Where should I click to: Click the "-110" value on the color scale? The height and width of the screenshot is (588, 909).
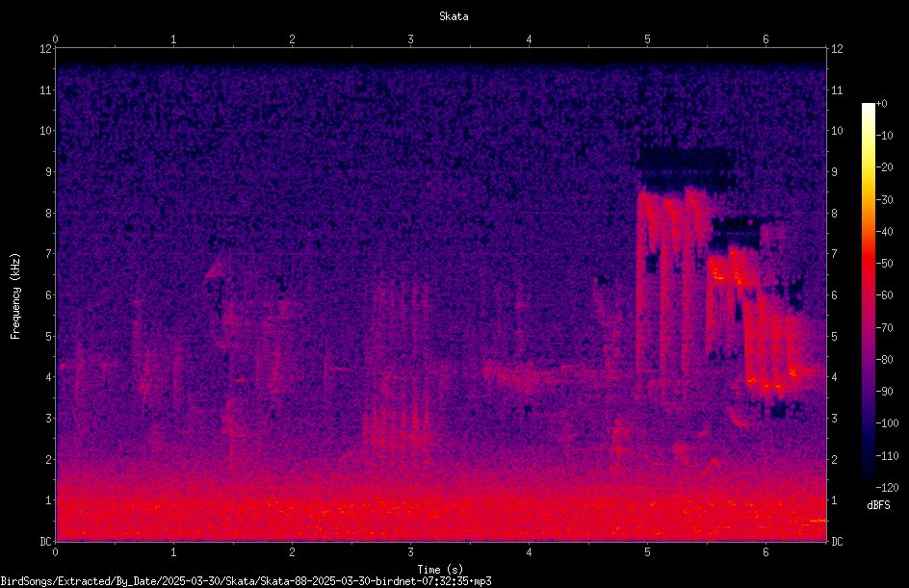(x=887, y=456)
